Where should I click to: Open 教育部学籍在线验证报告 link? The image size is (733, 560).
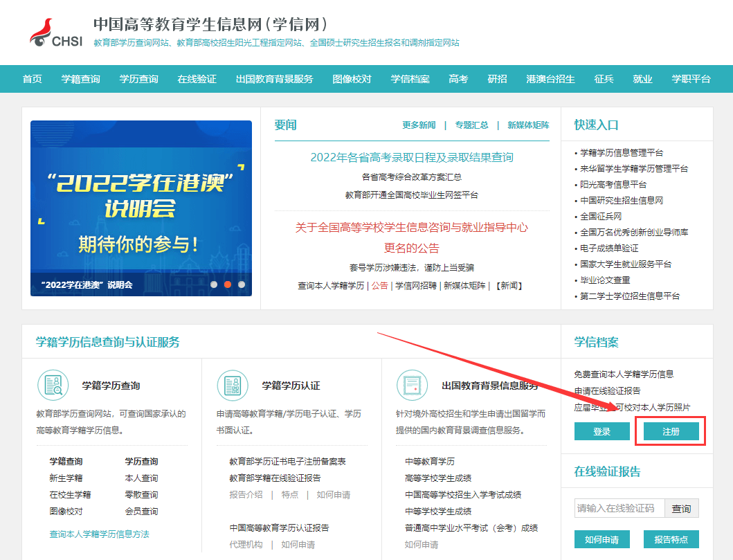[x=275, y=478]
